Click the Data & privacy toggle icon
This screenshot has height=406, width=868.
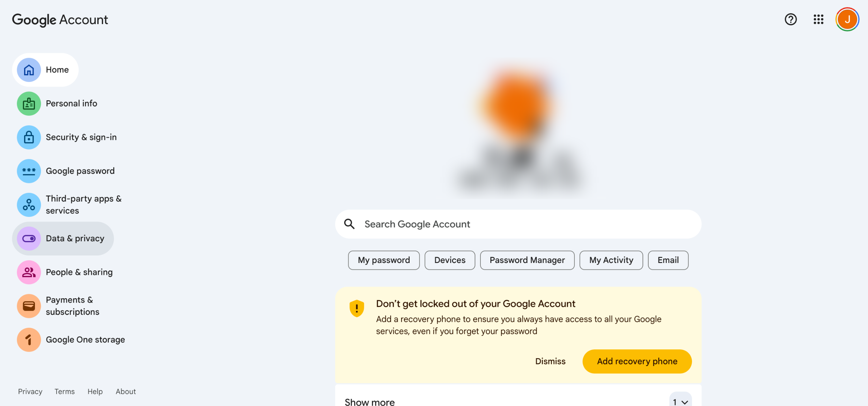(29, 239)
